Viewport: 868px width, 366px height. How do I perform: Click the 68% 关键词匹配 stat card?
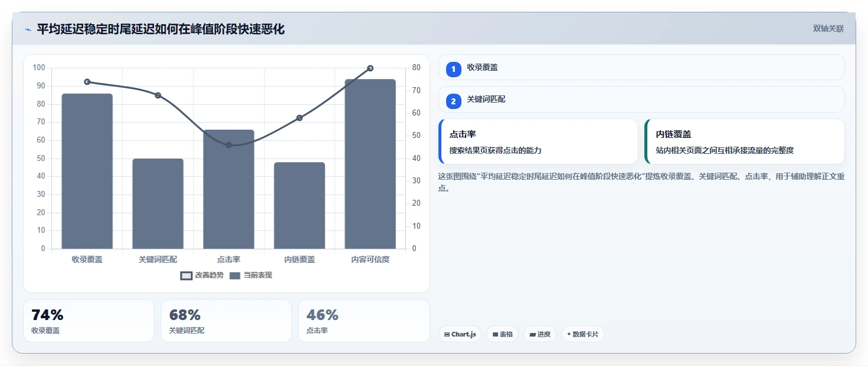(x=226, y=321)
